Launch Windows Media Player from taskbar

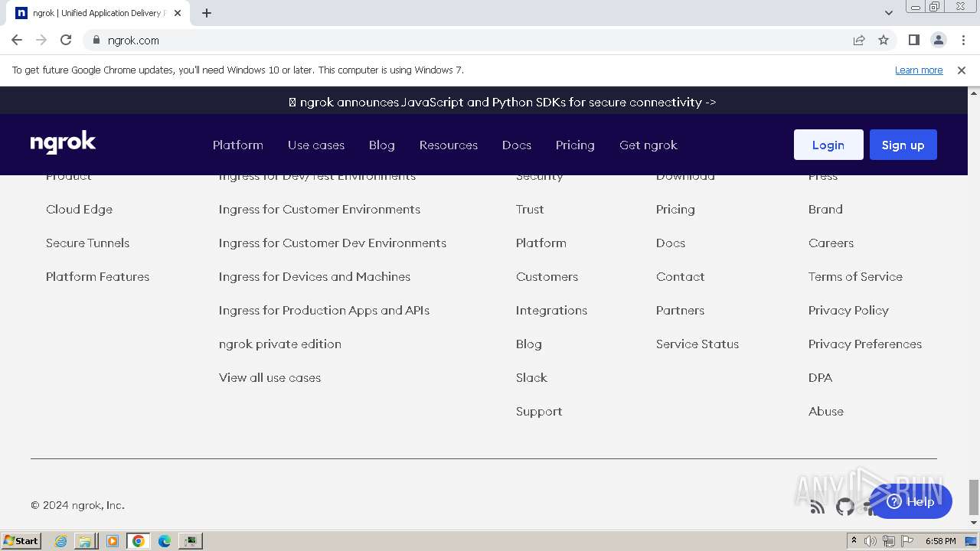(113, 541)
